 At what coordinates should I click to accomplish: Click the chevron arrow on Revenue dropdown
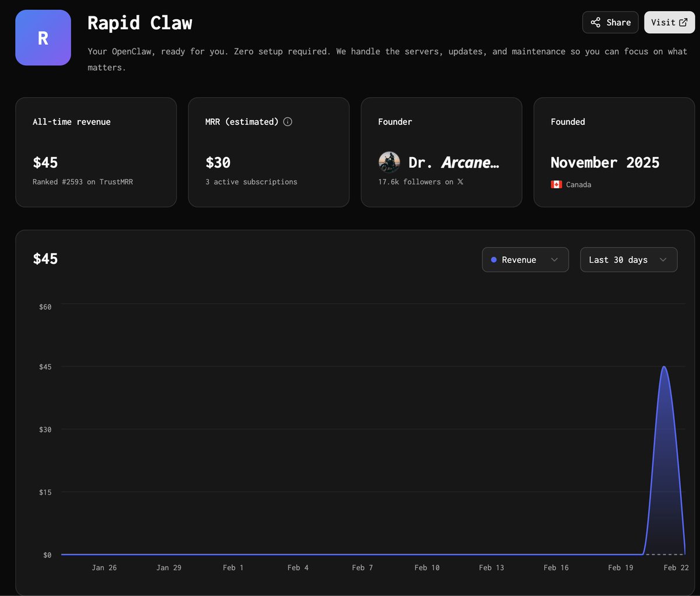(x=554, y=260)
